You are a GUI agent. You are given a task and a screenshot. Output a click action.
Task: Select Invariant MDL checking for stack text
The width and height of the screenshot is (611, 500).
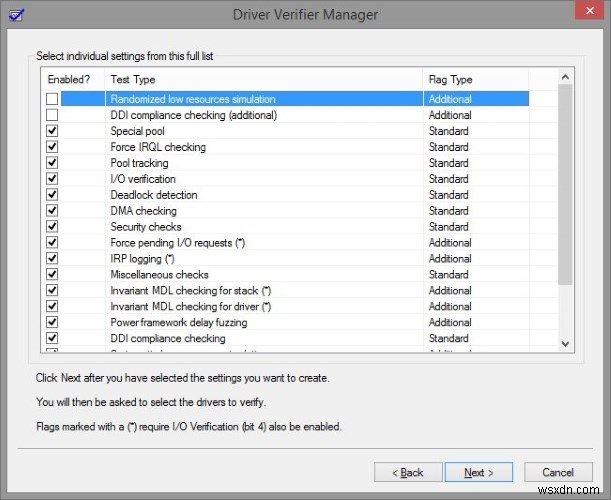(x=191, y=291)
